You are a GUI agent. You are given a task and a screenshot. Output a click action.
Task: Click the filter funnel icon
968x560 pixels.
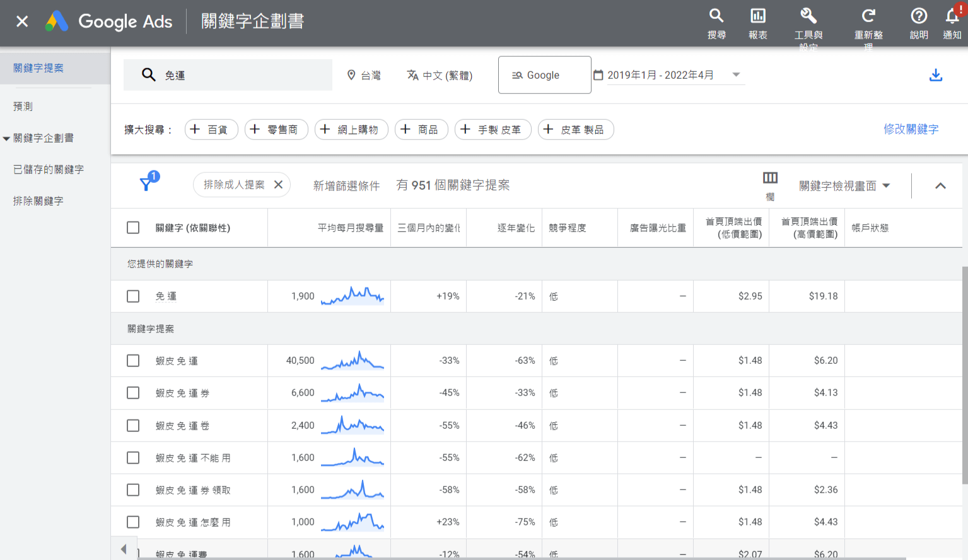(x=146, y=184)
